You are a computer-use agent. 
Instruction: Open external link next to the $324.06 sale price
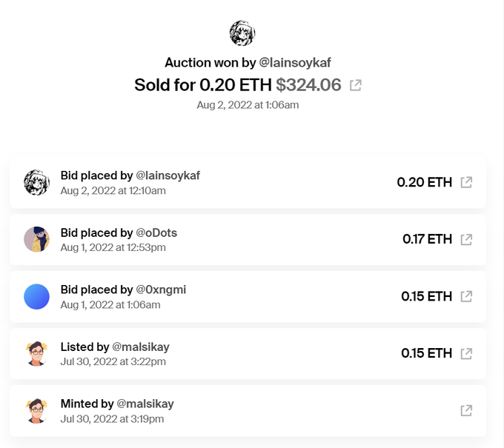tap(356, 86)
